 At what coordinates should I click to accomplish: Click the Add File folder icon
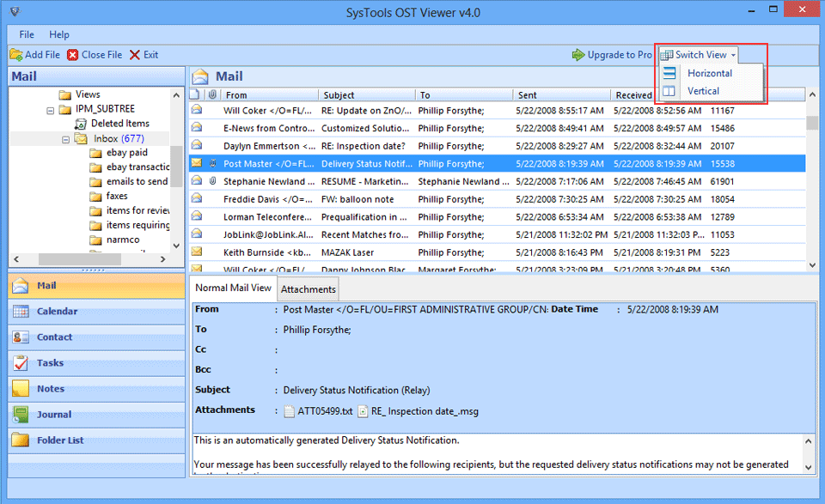coord(16,55)
